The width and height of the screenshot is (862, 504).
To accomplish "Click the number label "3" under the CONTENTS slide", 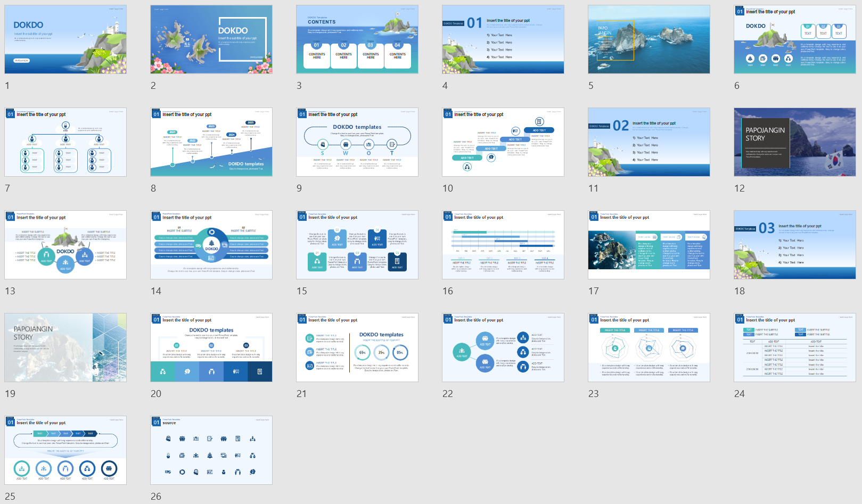I will point(299,86).
